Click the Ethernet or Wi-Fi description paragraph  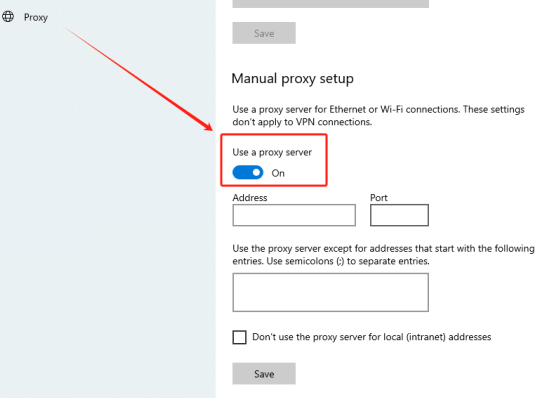379,116
